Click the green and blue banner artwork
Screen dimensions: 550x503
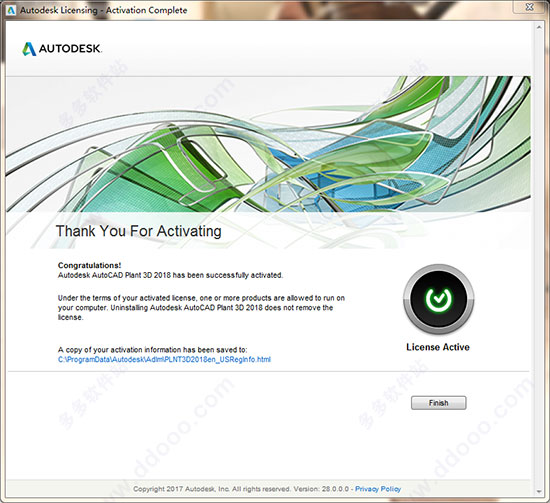click(x=268, y=144)
